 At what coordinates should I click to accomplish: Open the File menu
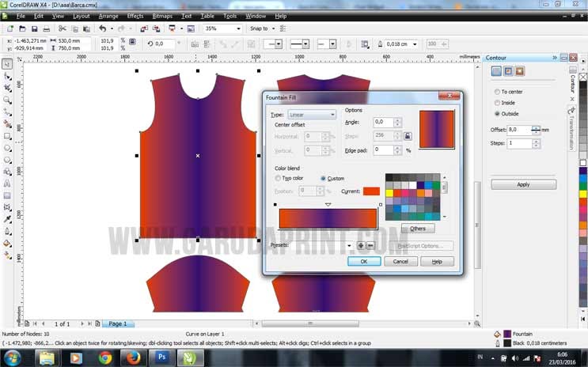pyautogui.click(x=21, y=16)
